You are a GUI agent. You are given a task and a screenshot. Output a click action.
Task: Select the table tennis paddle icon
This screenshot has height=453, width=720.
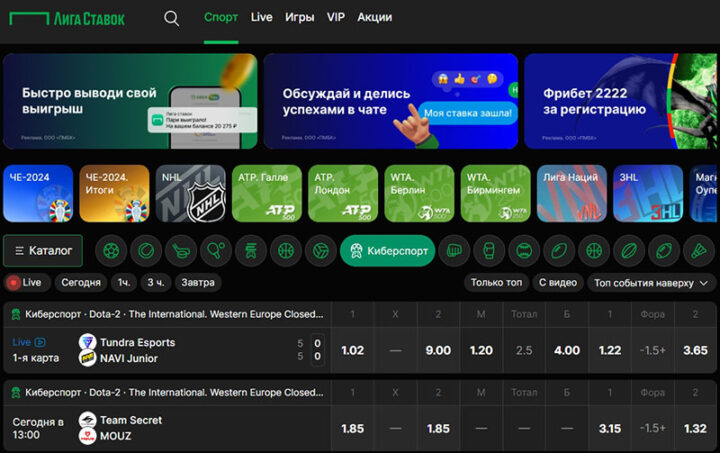(216, 251)
